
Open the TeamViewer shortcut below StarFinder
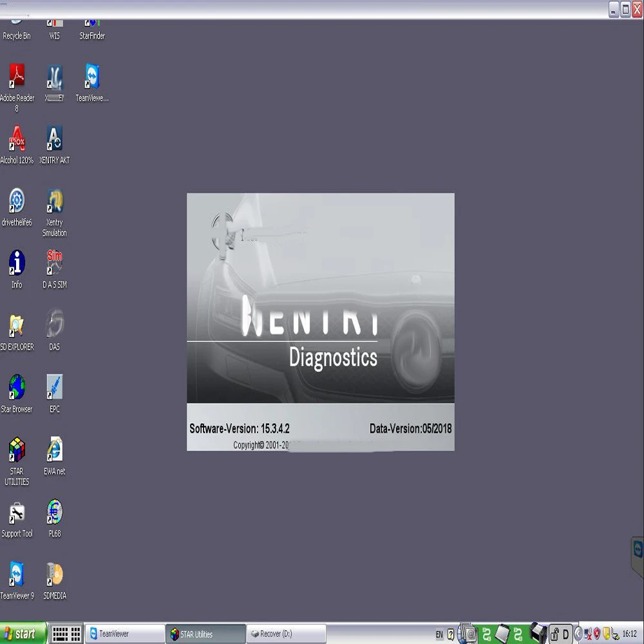coord(92,83)
